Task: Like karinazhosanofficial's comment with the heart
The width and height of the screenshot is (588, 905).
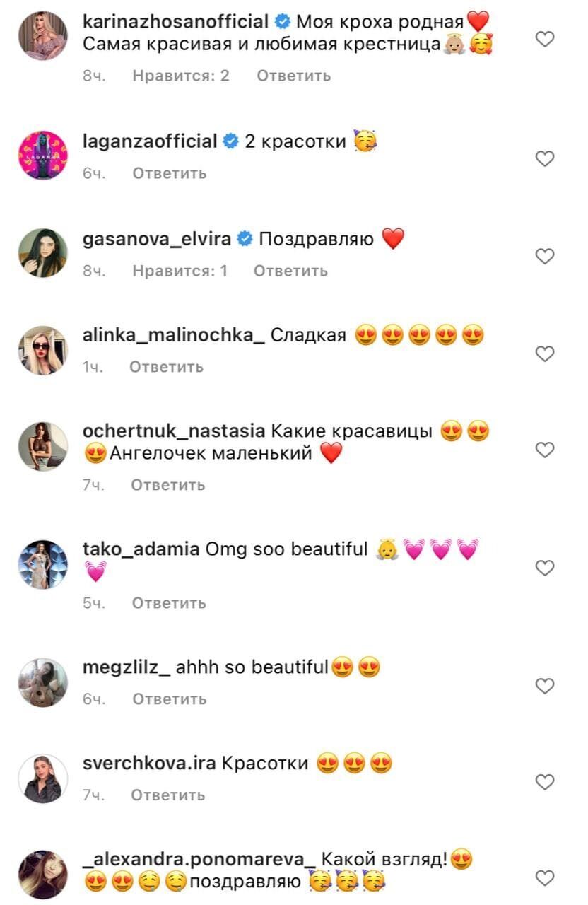Action: (x=544, y=40)
